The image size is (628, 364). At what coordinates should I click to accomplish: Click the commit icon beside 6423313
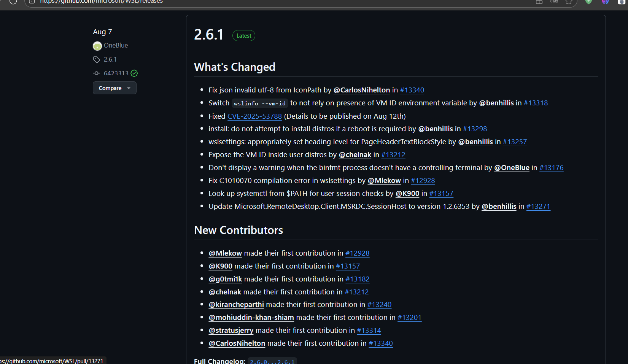click(97, 73)
